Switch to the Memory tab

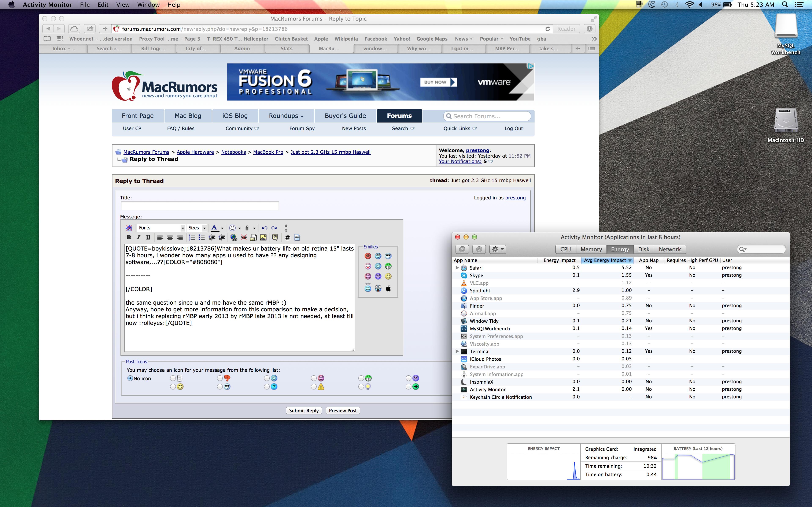coord(591,249)
